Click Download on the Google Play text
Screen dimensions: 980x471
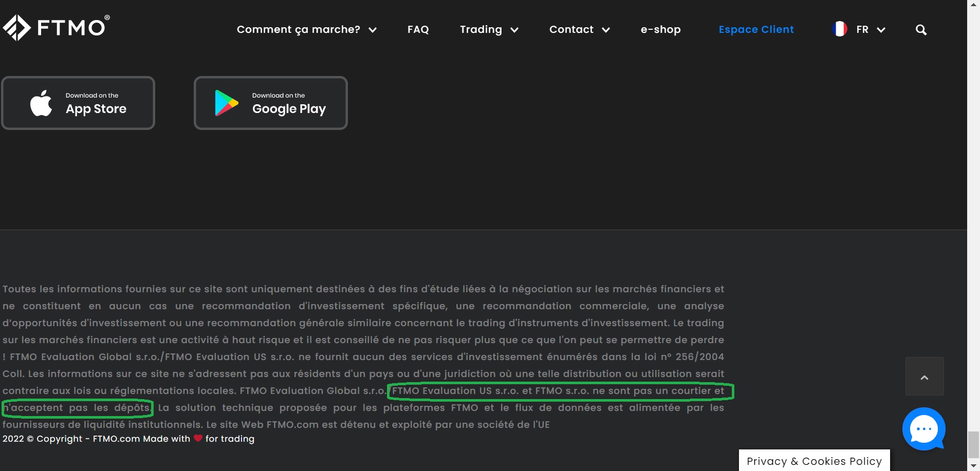point(289,103)
